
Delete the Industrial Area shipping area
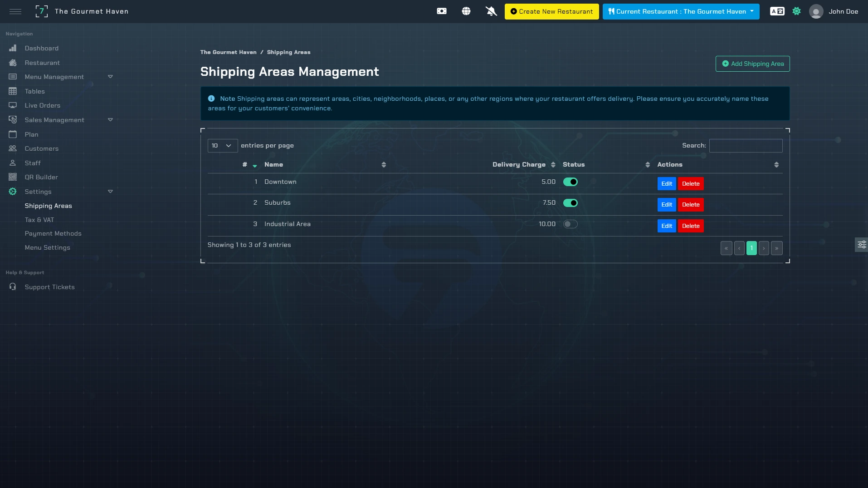click(x=691, y=226)
